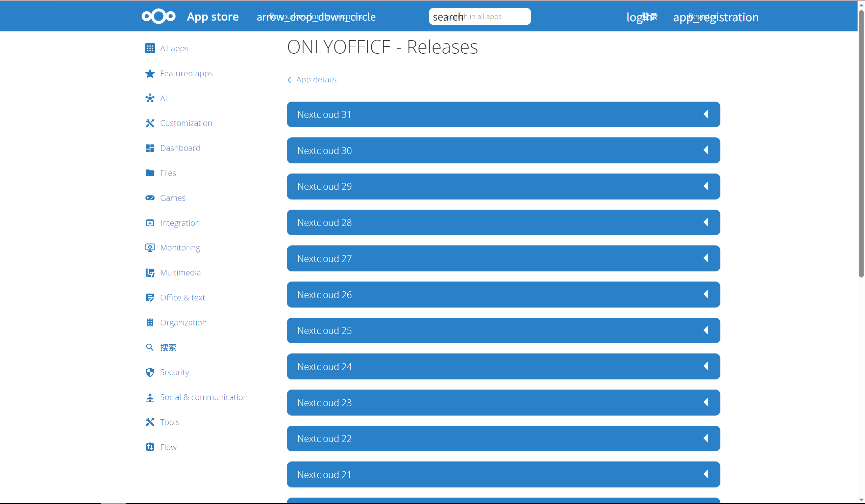The width and height of the screenshot is (865, 504).
Task: Click the Games controller icon
Action: [150, 198]
